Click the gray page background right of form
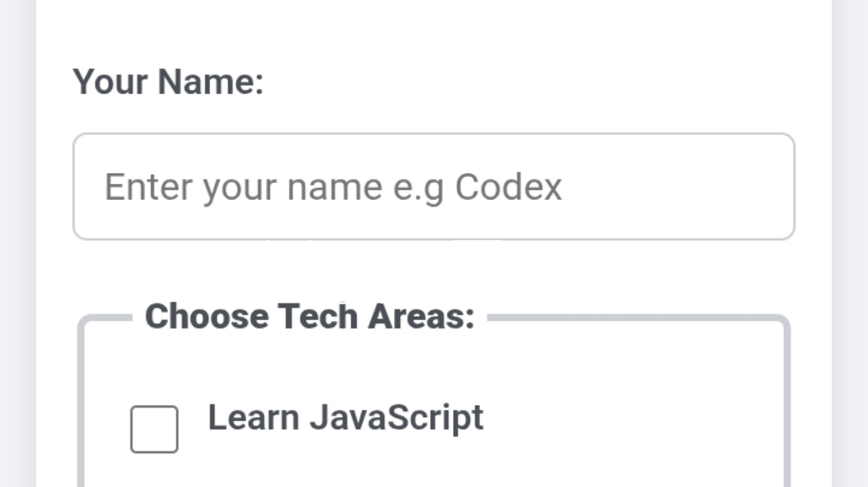 click(850, 244)
